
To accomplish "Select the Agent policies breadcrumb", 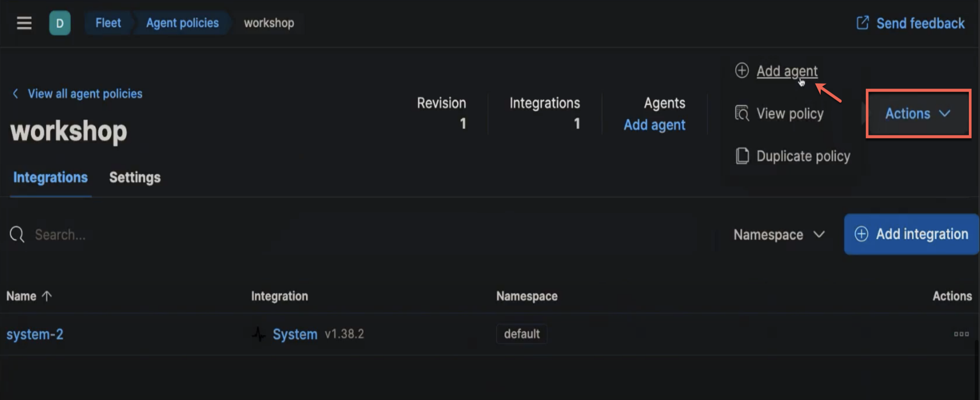I will (182, 23).
